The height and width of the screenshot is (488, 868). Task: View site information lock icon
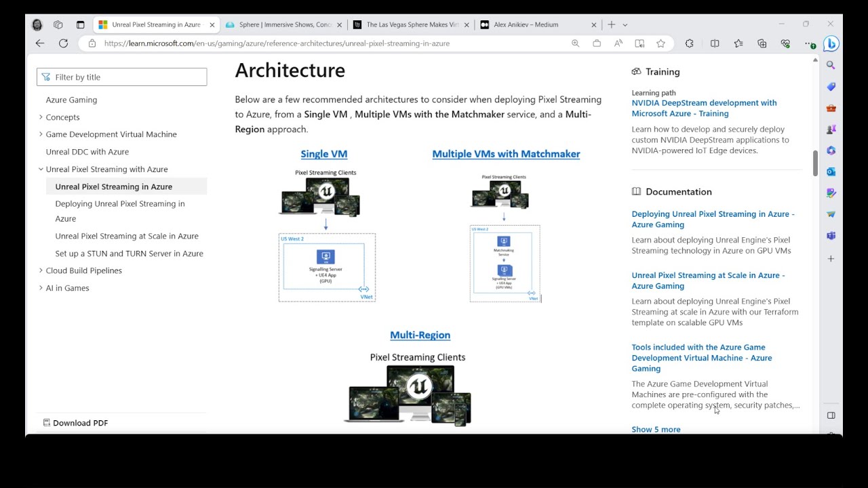coord(92,43)
